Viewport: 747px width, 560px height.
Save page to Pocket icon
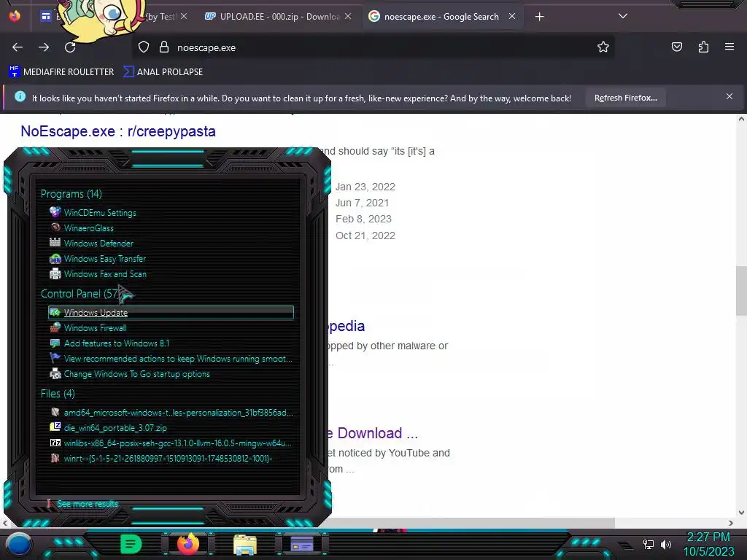tap(677, 47)
